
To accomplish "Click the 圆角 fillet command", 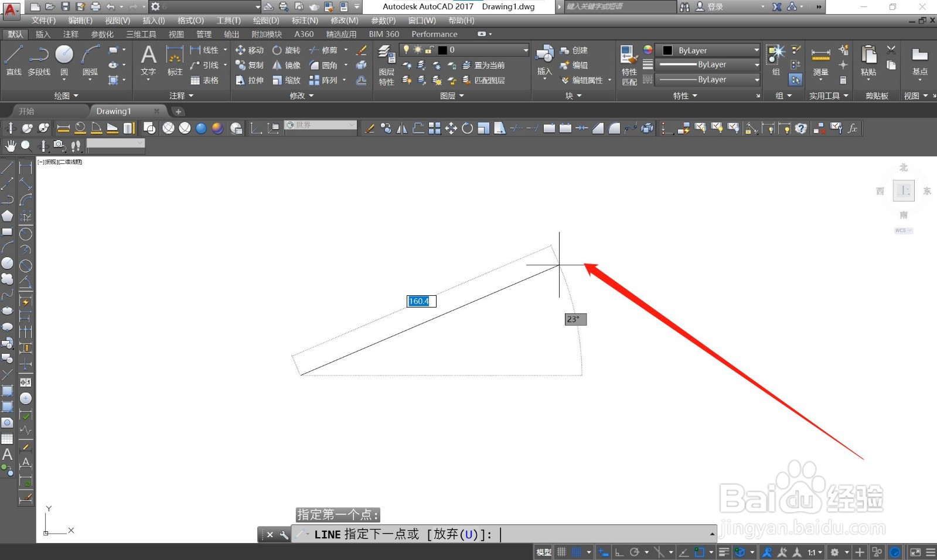I will click(x=323, y=65).
